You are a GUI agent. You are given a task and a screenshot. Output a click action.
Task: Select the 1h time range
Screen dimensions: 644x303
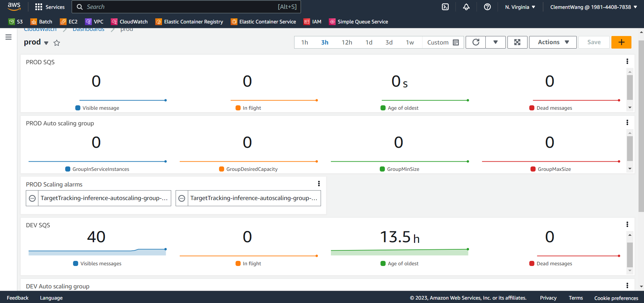(304, 42)
